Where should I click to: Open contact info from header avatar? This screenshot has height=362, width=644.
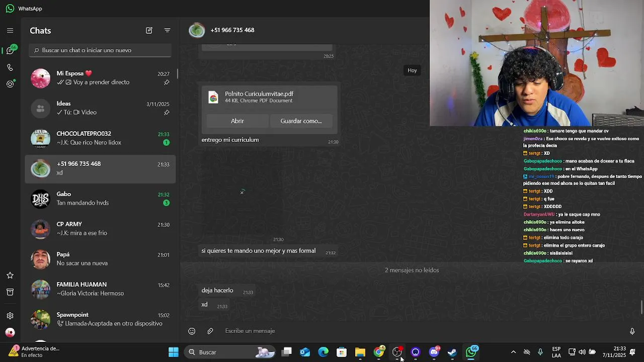click(x=197, y=30)
